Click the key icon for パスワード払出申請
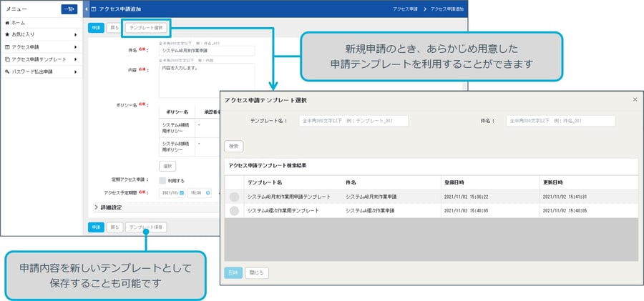Image resolution: width=644 pixels, height=301 pixels. [x=7, y=72]
